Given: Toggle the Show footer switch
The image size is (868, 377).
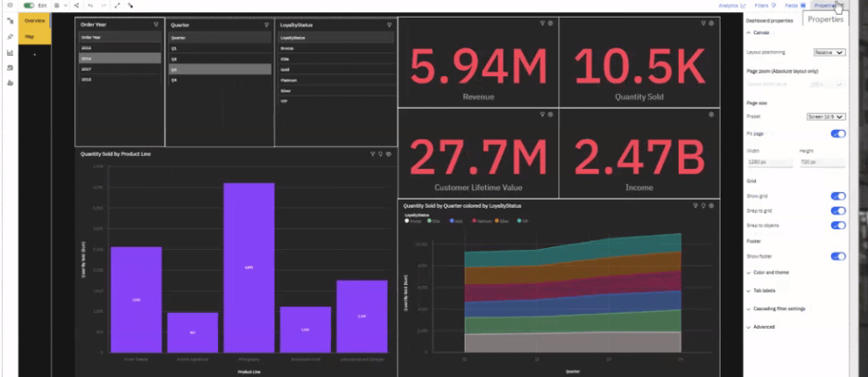Looking at the screenshot, I should (837, 255).
